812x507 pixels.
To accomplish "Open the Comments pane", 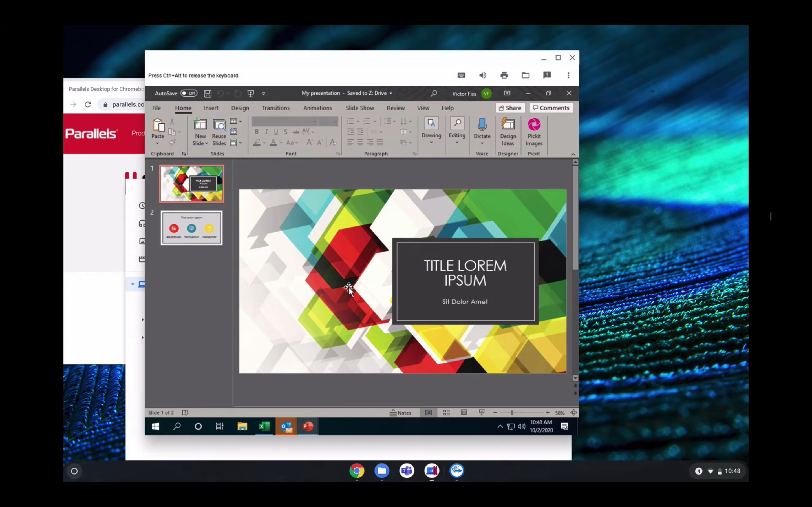I will pos(551,108).
